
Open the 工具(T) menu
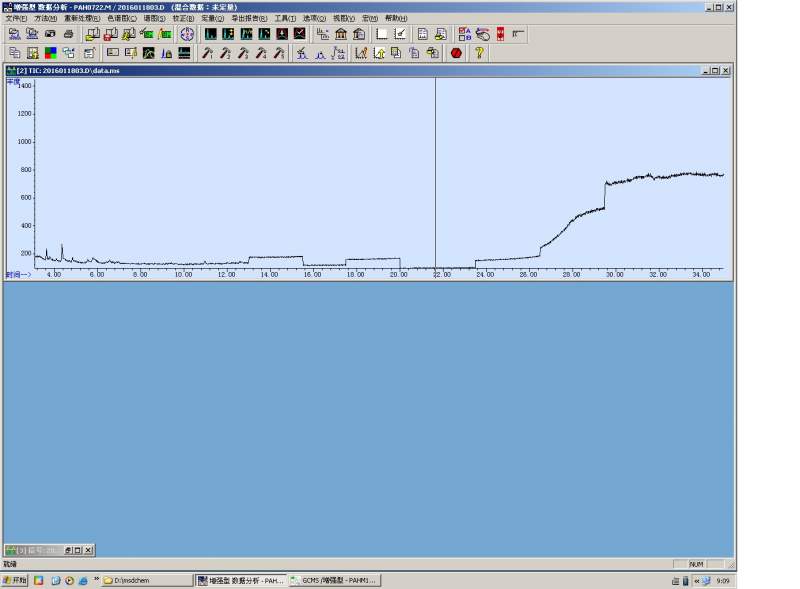(x=285, y=18)
